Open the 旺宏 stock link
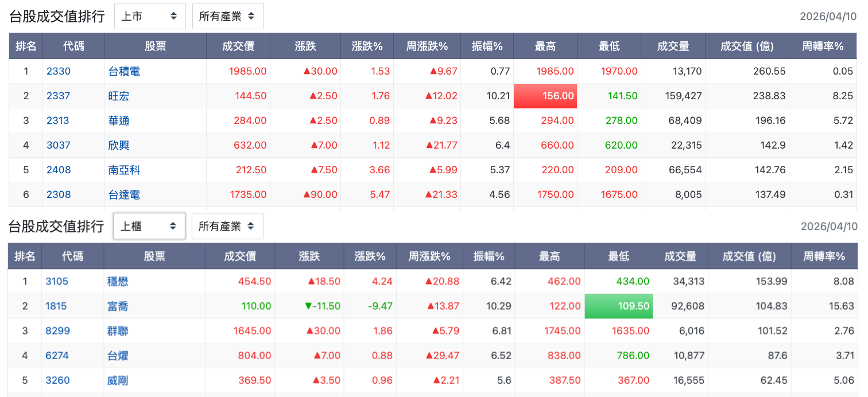The width and height of the screenshot is (868, 397). (119, 96)
